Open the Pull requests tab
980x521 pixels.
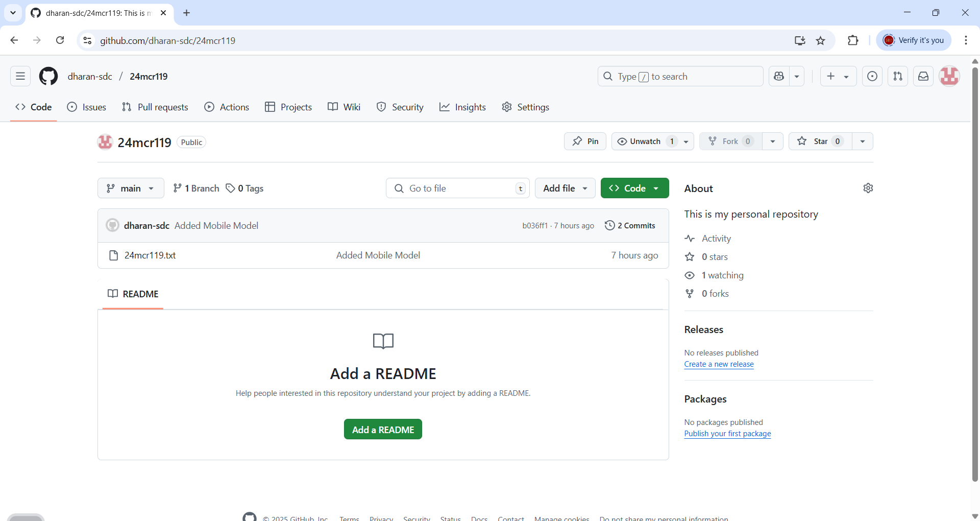pyautogui.click(x=155, y=107)
